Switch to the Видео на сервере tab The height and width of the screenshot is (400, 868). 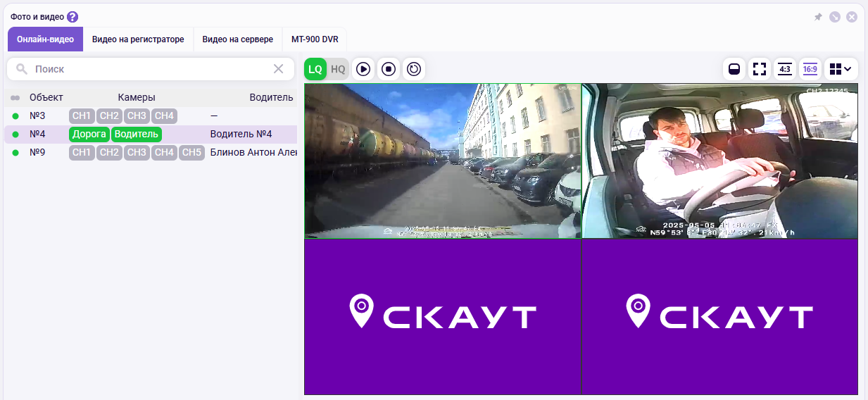coord(237,39)
